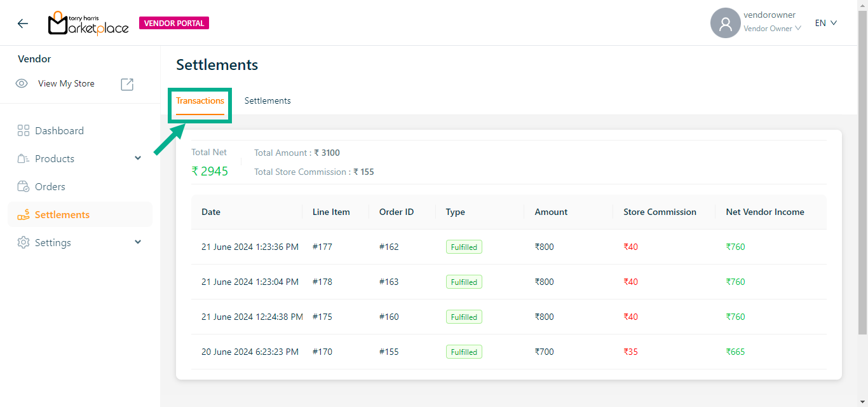
Task: Expand the Settings submenu chevron
Action: pyautogui.click(x=138, y=242)
